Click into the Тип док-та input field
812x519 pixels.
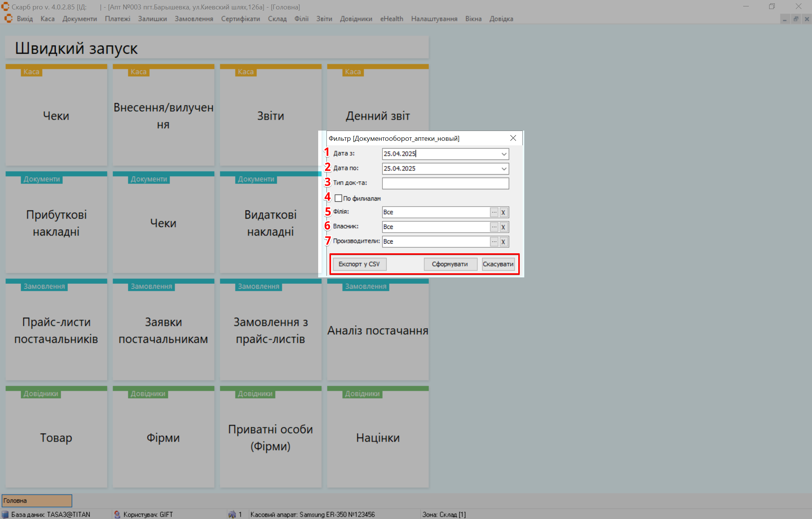[x=445, y=183]
